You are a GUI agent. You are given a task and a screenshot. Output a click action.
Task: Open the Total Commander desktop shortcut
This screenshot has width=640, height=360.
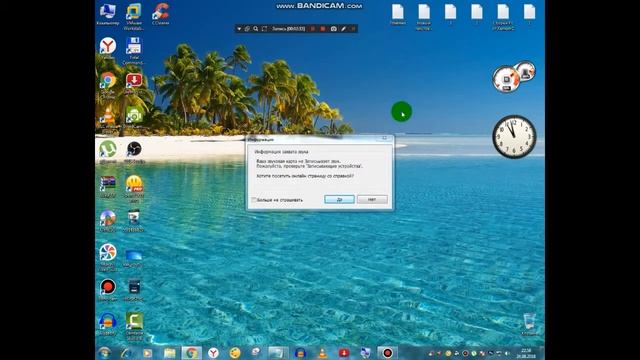click(x=133, y=51)
